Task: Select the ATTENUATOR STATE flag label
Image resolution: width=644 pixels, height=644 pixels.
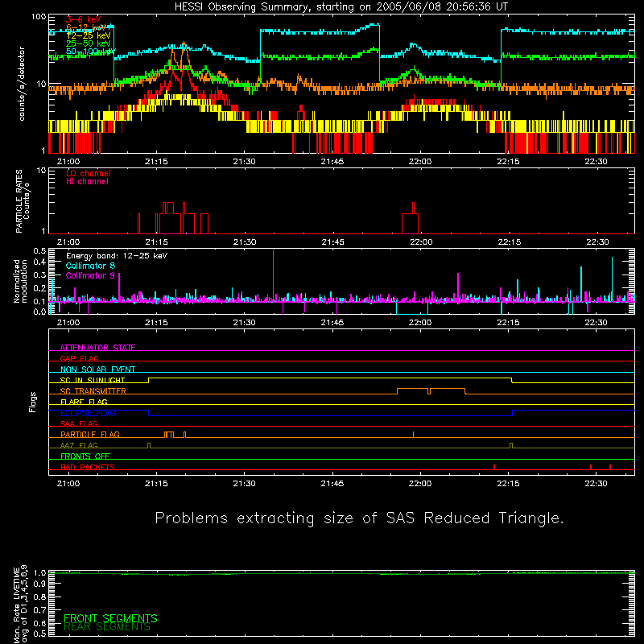Action: (x=97, y=348)
